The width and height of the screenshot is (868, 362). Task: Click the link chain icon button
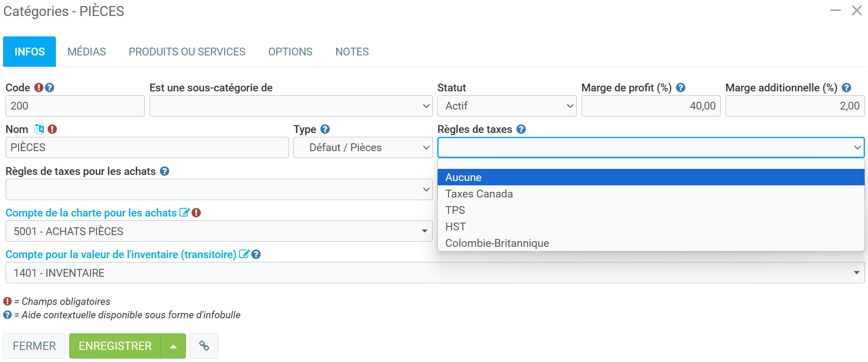pos(204,346)
